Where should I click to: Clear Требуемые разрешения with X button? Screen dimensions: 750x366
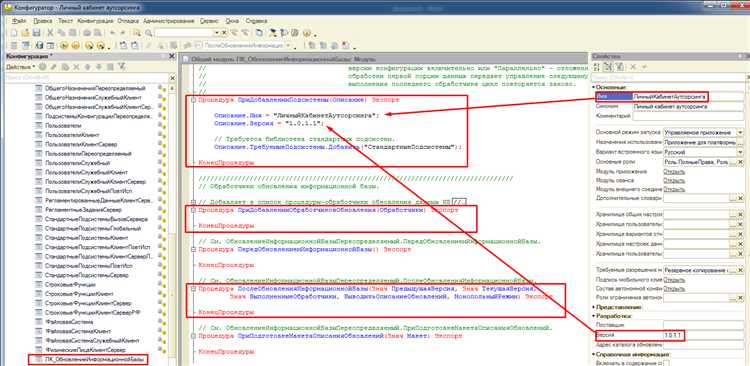coord(741,270)
